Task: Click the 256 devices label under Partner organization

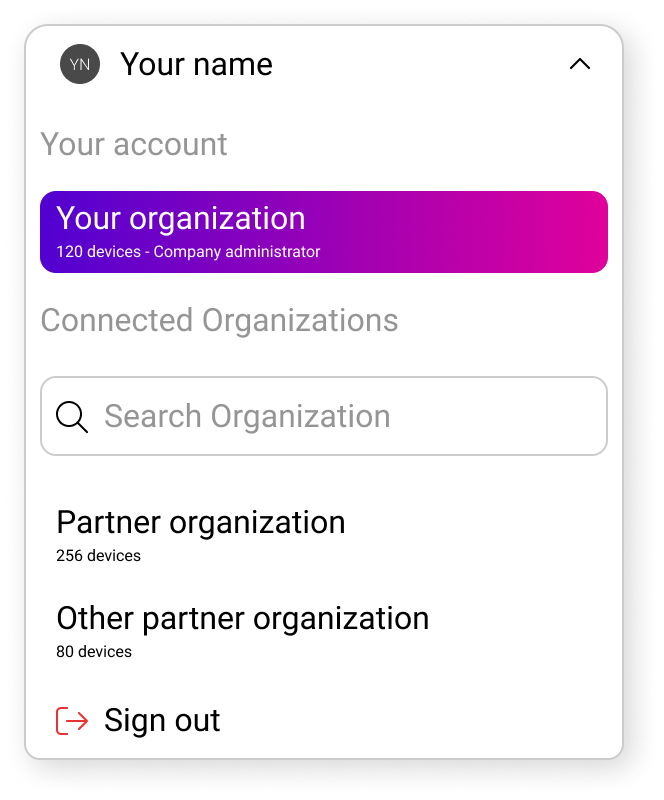Action: pos(99,556)
